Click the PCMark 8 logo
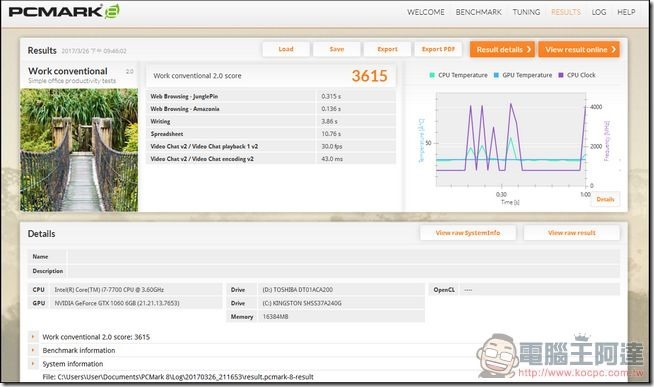 click(64, 12)
